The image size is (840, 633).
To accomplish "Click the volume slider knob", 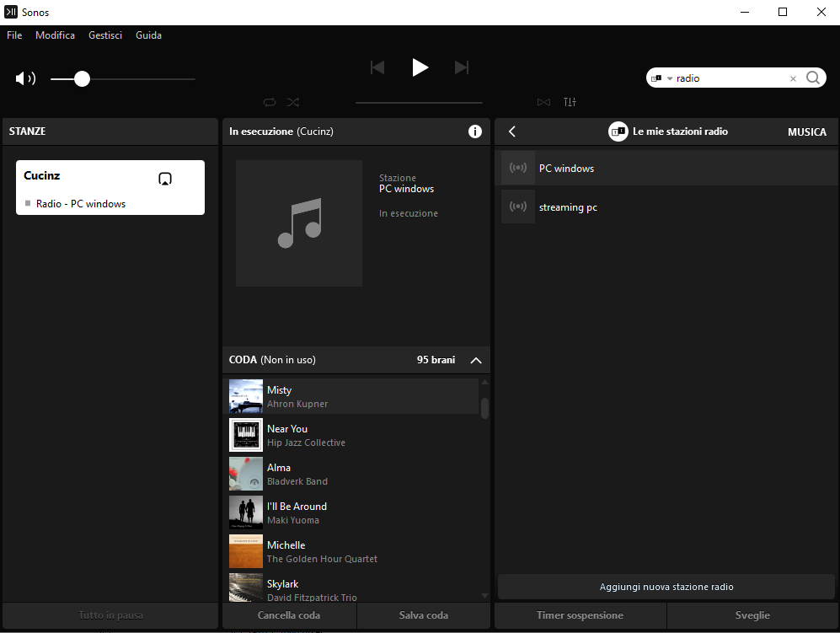I will pyautogui.click(x=82, y=78).
